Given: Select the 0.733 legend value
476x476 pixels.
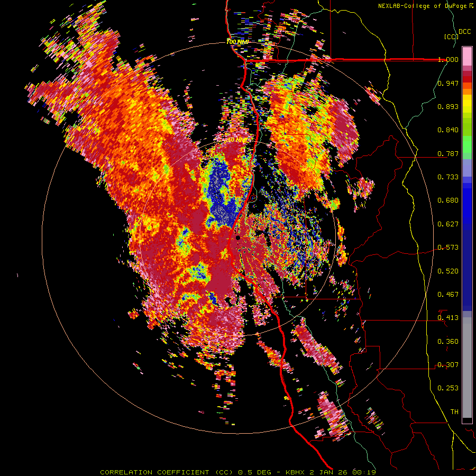Looking at the screenshot, I should tap(448, 177).
